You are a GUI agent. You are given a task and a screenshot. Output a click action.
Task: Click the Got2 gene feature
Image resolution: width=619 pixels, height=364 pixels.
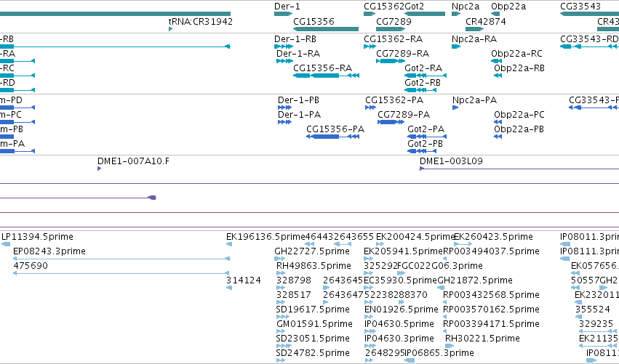(x=426, y=14)
